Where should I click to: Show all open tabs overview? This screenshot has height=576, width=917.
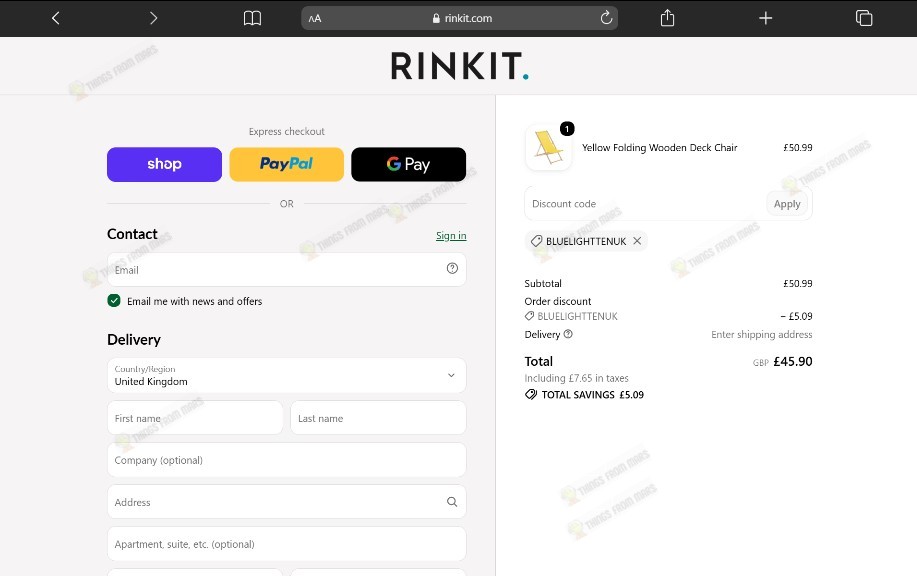864,18
